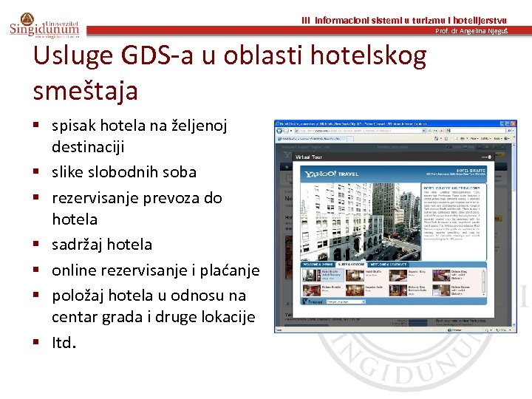Click the browser page vertical scrollbar up arrow
The height and width of the screenshot is (399, 532).
pyautogui.click(x=514, y=146)
